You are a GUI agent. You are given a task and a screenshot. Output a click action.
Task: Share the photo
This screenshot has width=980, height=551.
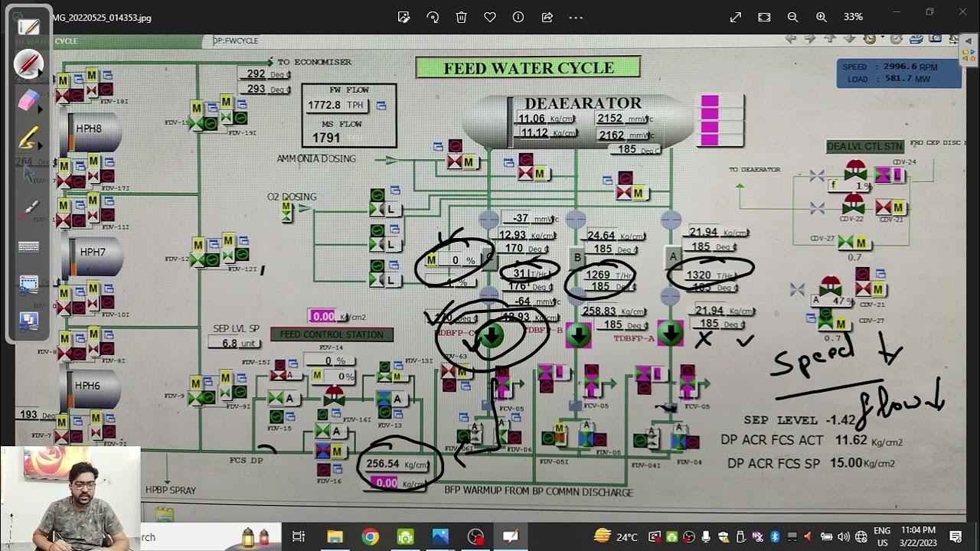(547, 17)
